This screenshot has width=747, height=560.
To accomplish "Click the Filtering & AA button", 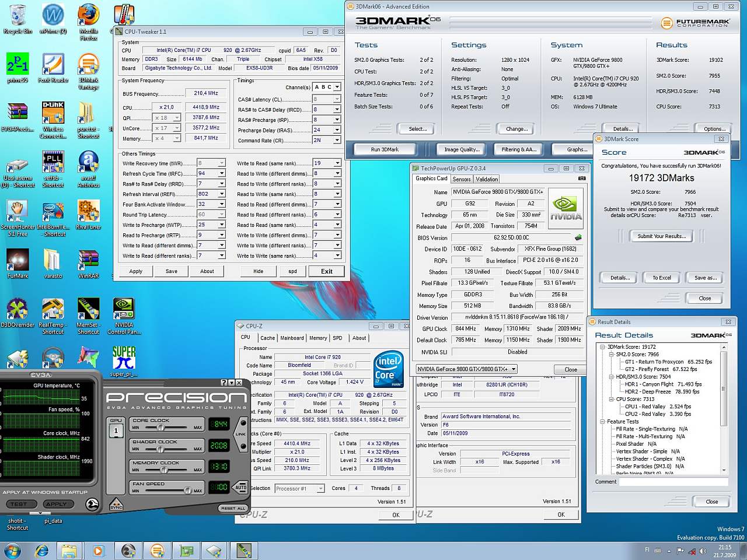I will tap(519, 149).
